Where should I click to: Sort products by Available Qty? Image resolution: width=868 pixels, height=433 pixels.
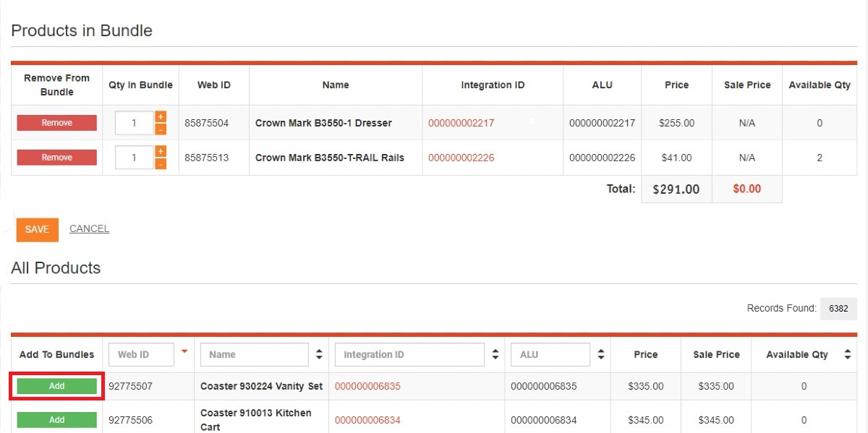point(847,355)
